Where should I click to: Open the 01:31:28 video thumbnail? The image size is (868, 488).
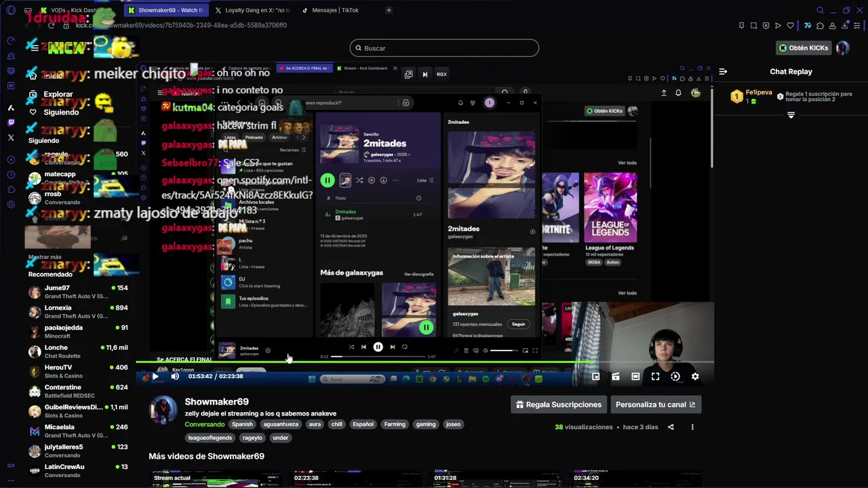(x=496, y=479)
